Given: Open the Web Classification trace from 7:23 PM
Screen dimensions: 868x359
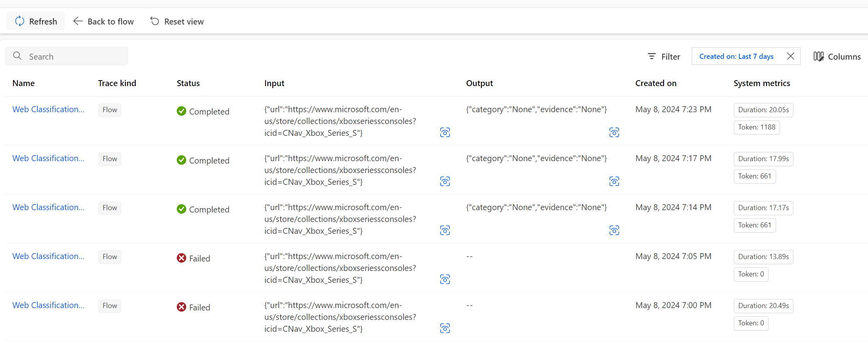Looking at the screenshot, I should pos(48,109).
